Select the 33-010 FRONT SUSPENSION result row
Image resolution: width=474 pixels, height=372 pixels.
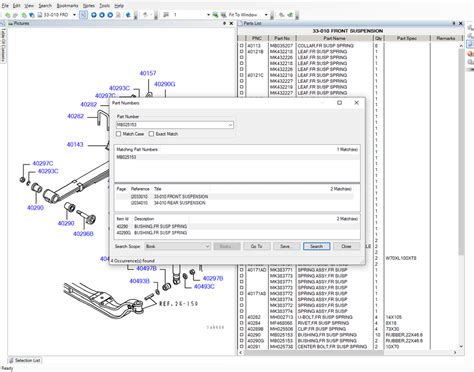click(235, 197)
